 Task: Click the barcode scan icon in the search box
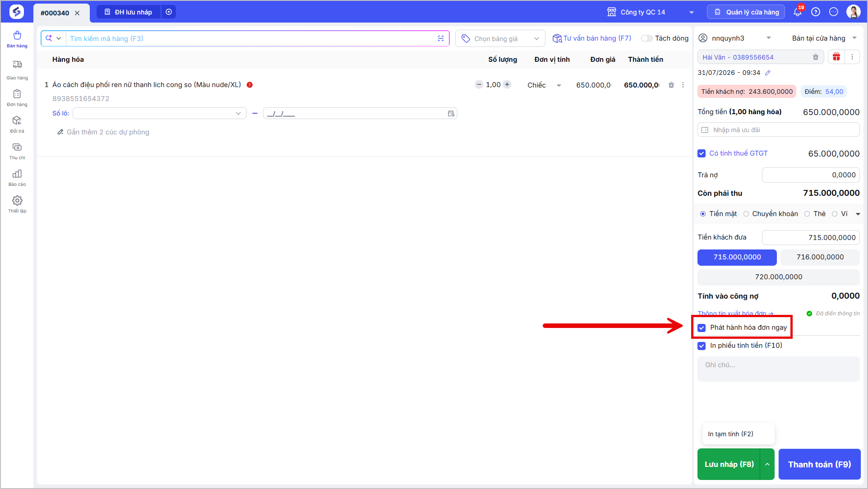[441, 39]
